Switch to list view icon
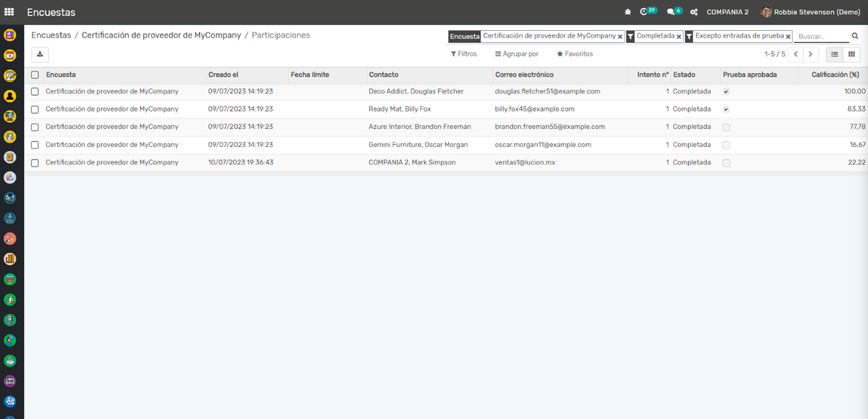 [x=834, y=54]
